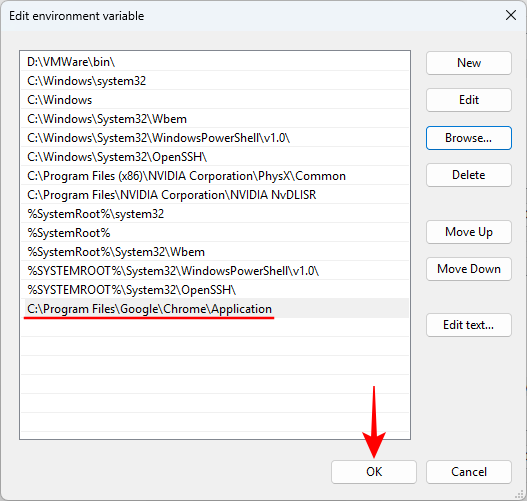Viewport: 527px width, 501px height.
Task: Click the Move Down button
Action: [469, 269]
